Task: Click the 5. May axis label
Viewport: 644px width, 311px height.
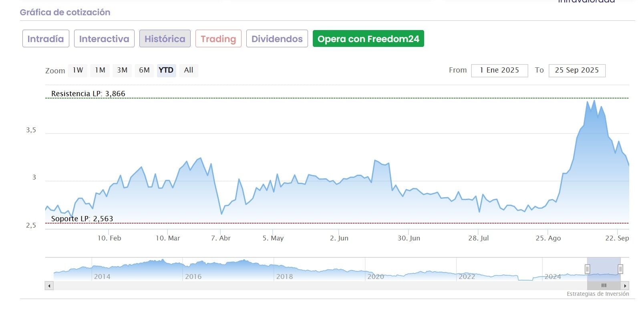Action: point(273,238)
